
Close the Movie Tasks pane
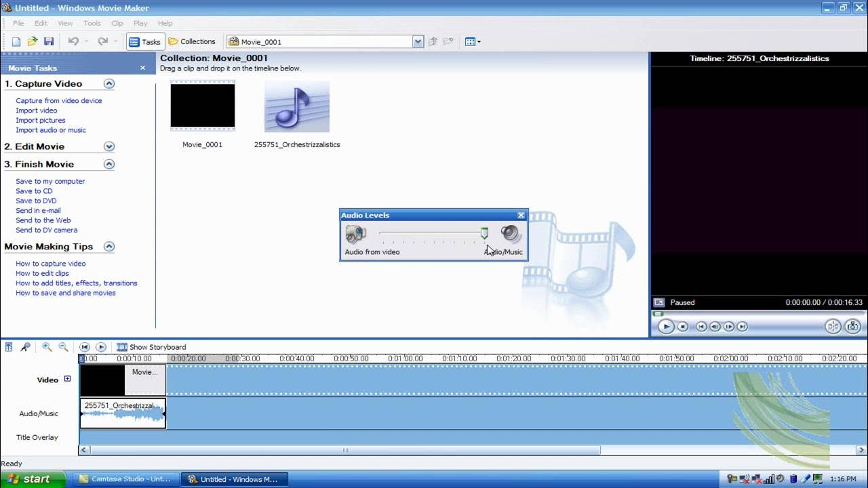pyautogui.click(x=142, y=68)
